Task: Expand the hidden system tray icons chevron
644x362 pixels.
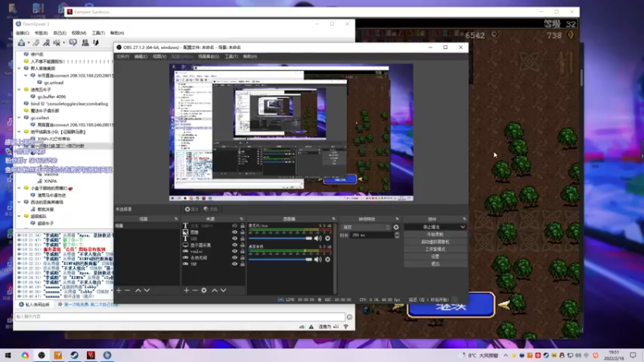Action: click(506, 356)
